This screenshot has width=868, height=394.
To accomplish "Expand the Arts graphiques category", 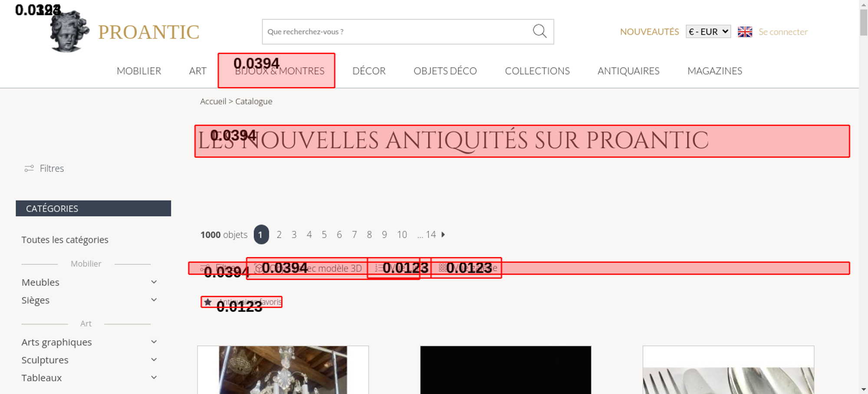I will click(154, 342).
